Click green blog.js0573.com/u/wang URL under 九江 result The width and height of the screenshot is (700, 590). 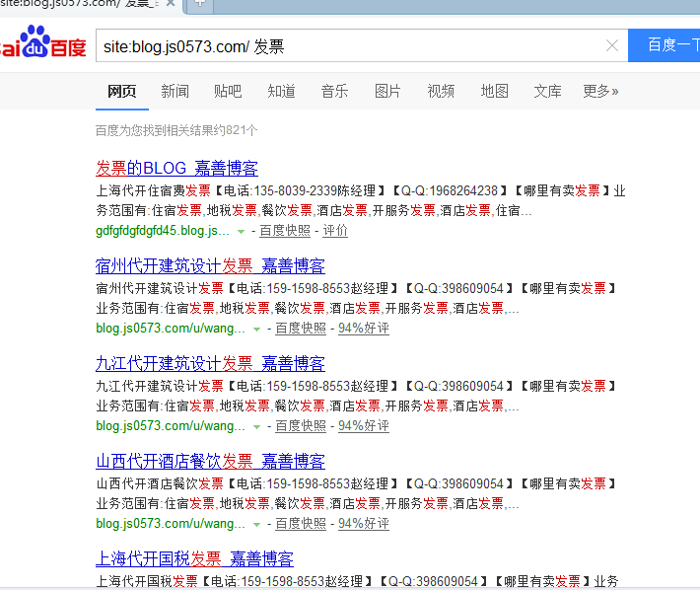pyautogui.click(x=171, y=426)
